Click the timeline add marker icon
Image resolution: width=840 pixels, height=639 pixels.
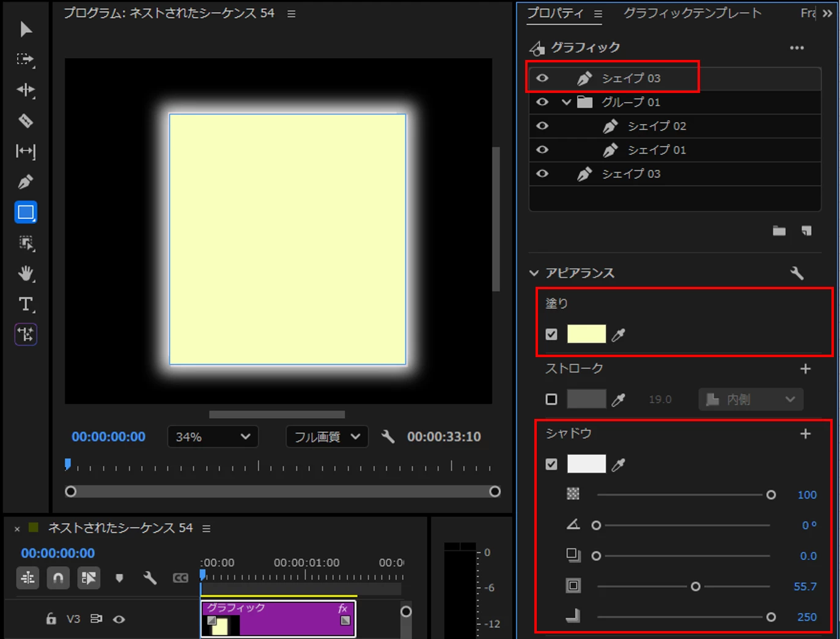coord(119,578)
